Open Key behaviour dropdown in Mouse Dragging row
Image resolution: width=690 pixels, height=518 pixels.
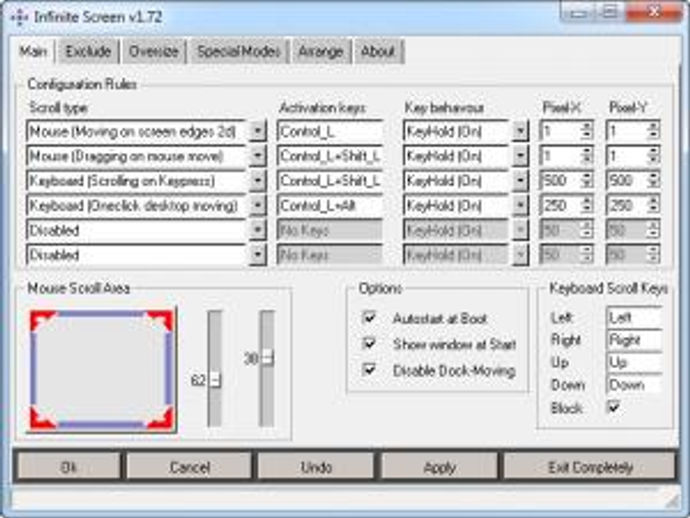tap(521, 156)
